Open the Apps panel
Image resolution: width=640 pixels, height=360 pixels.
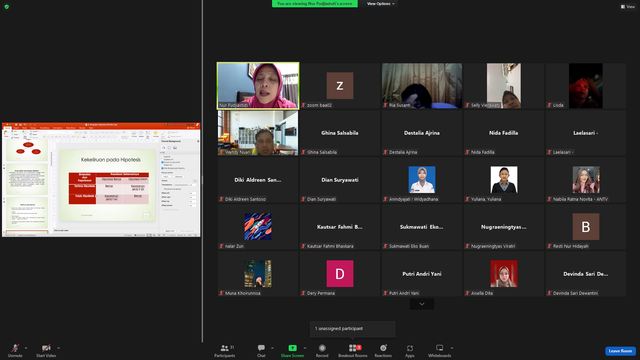point(410,350)
